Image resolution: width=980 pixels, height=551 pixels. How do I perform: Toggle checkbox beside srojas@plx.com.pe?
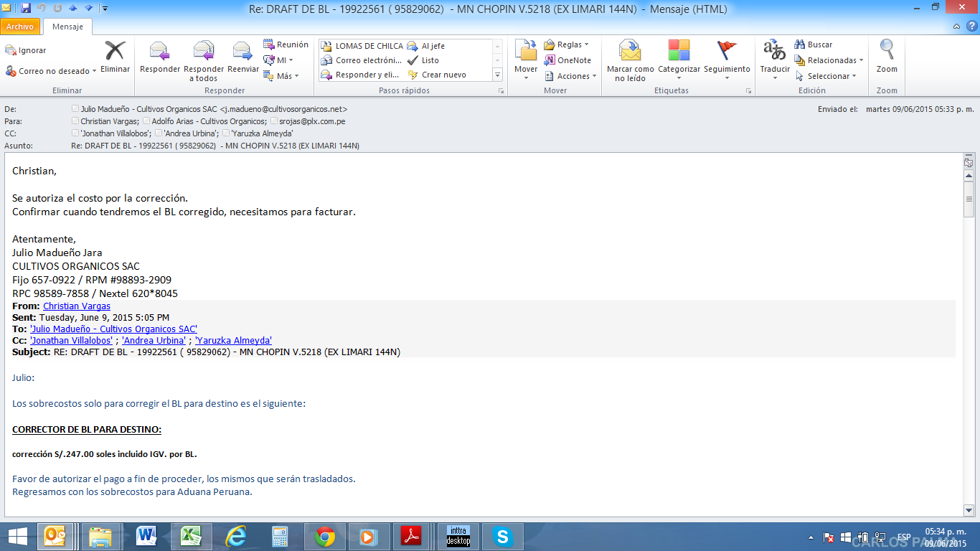click(274, 121)
